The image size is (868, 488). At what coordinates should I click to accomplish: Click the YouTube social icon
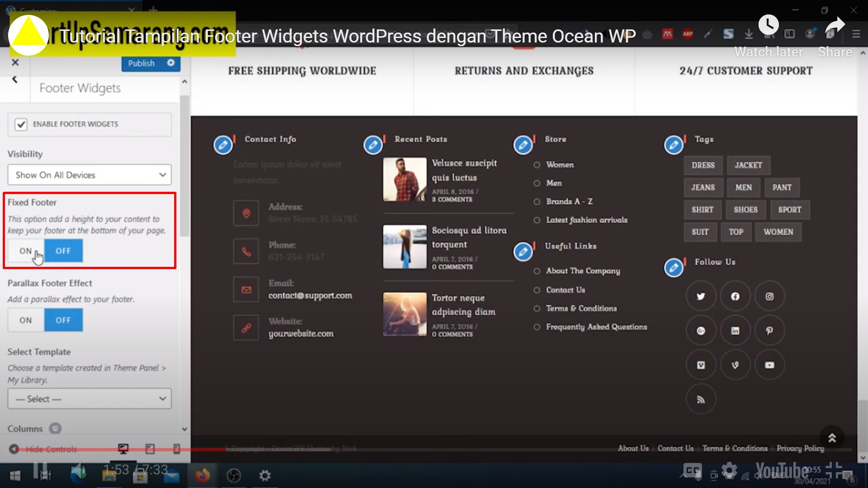(x=769, y=365)
